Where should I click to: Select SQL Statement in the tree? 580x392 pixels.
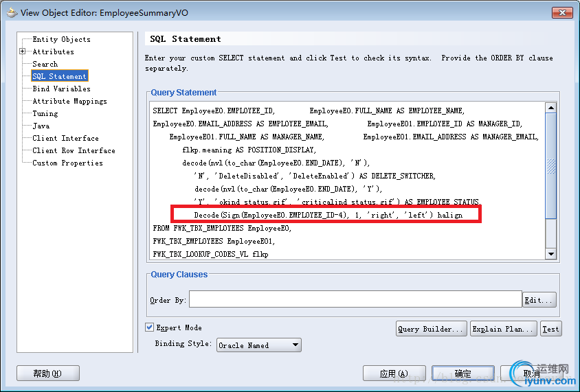tap(60, 76)
